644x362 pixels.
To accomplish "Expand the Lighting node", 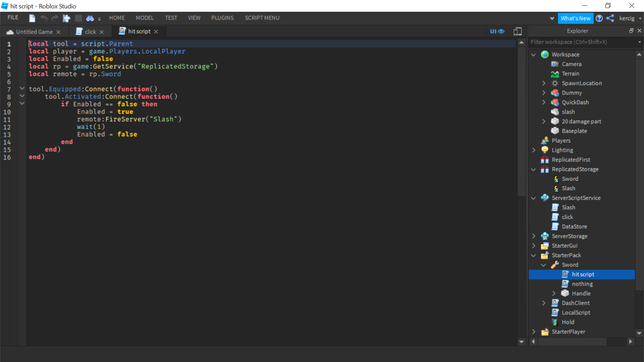I will click(x=534, y=150).
